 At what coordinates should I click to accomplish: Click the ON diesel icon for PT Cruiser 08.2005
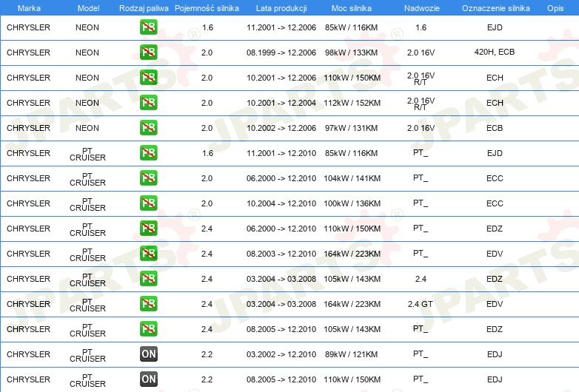[x=149, y=379]
